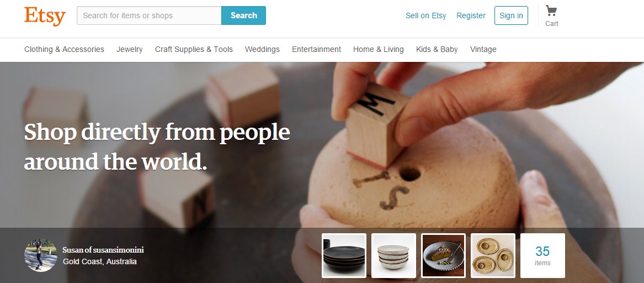Open the 35 items tile
Image resolution: width=644 pixels, height=283 pixels.
tap(542, 255)
